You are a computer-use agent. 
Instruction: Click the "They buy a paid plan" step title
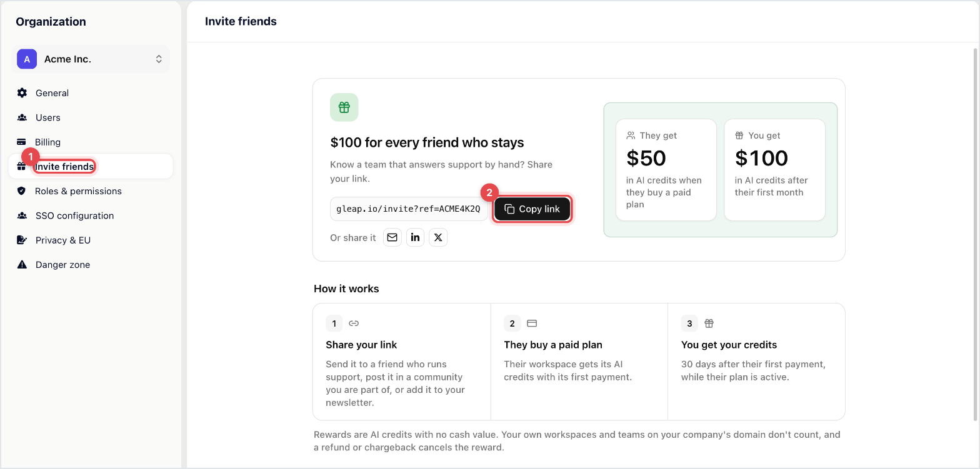click(553, 345)
